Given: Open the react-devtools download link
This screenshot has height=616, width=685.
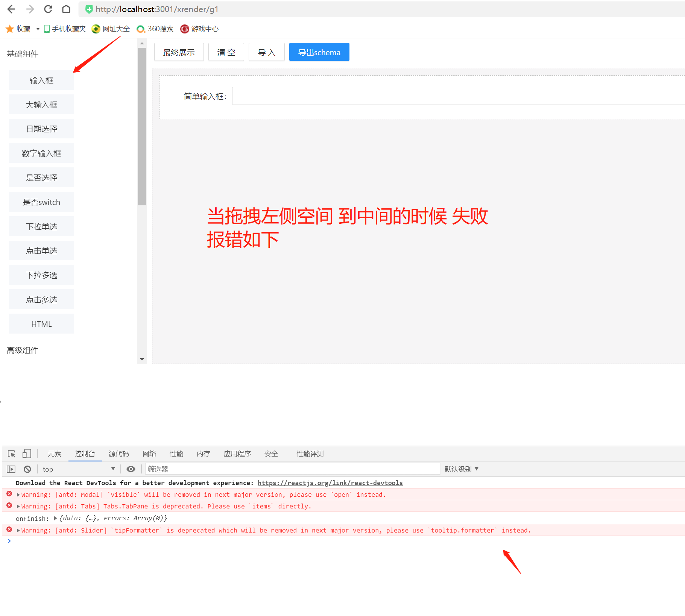Looking at the screenshot, I should [x=330, y=482].
